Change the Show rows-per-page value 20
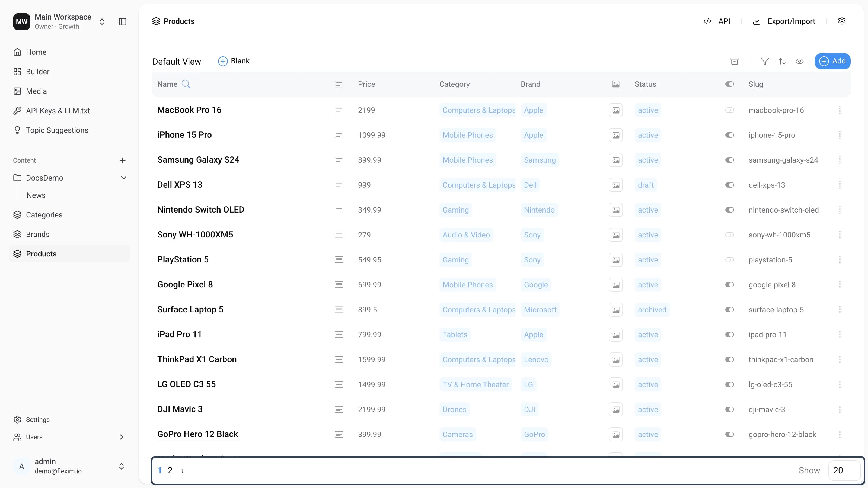Screen dimensions: 868x488 coord(844,470)
